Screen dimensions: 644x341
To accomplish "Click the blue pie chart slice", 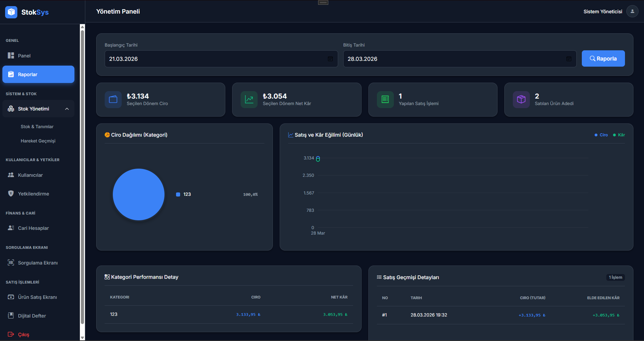I will 139,194.
